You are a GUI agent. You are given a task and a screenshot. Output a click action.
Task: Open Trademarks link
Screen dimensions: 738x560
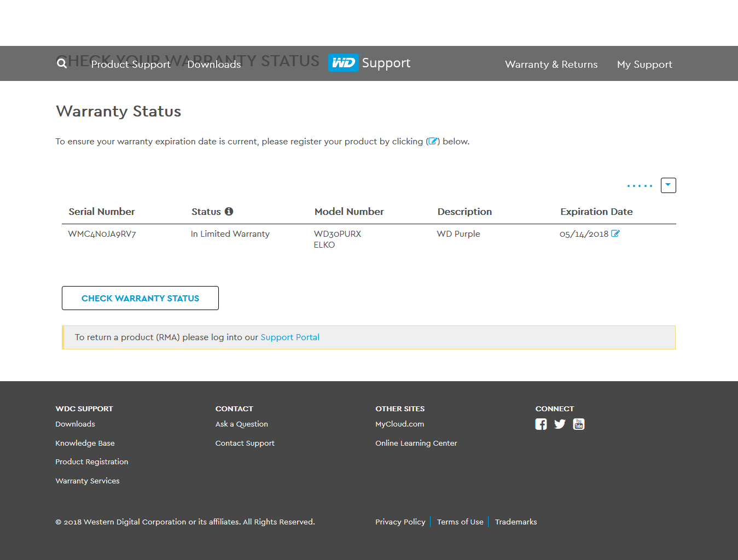[516, 522]
